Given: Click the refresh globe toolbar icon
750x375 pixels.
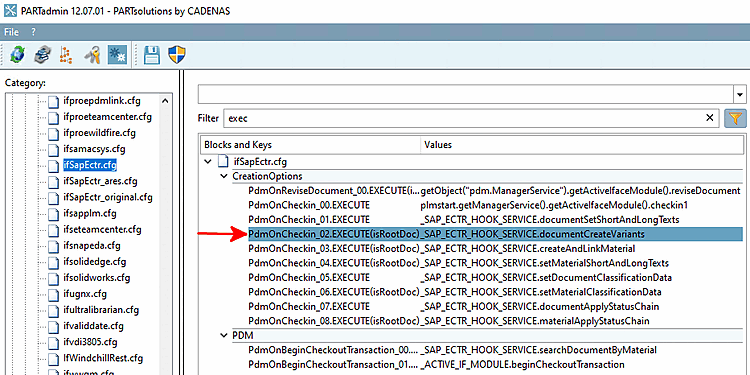Looking at the screenshot, I should [x=18, y=55].
